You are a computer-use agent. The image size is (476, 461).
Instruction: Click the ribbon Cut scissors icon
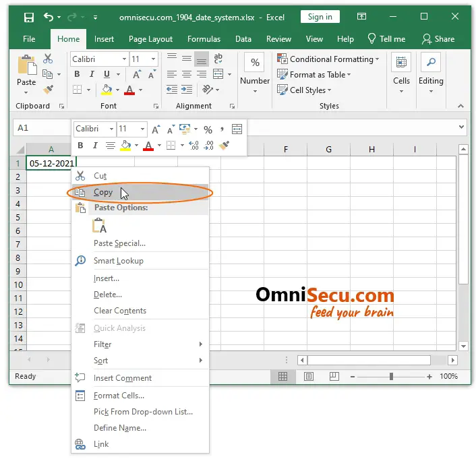tap(48, 58)
